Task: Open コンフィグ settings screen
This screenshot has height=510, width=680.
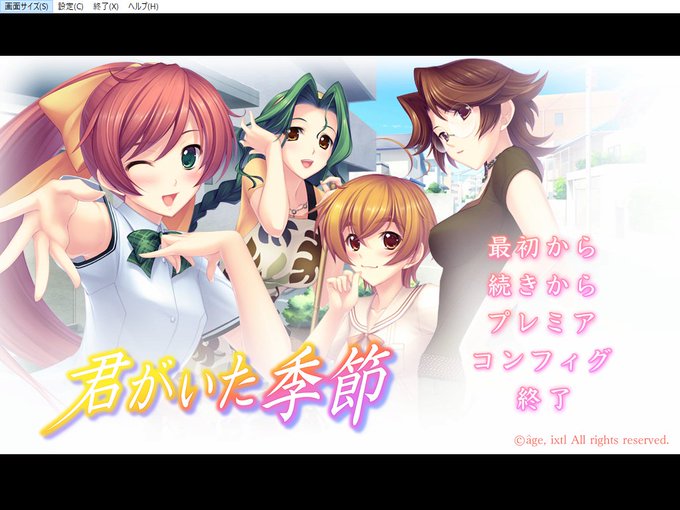Action: point(543,361)
